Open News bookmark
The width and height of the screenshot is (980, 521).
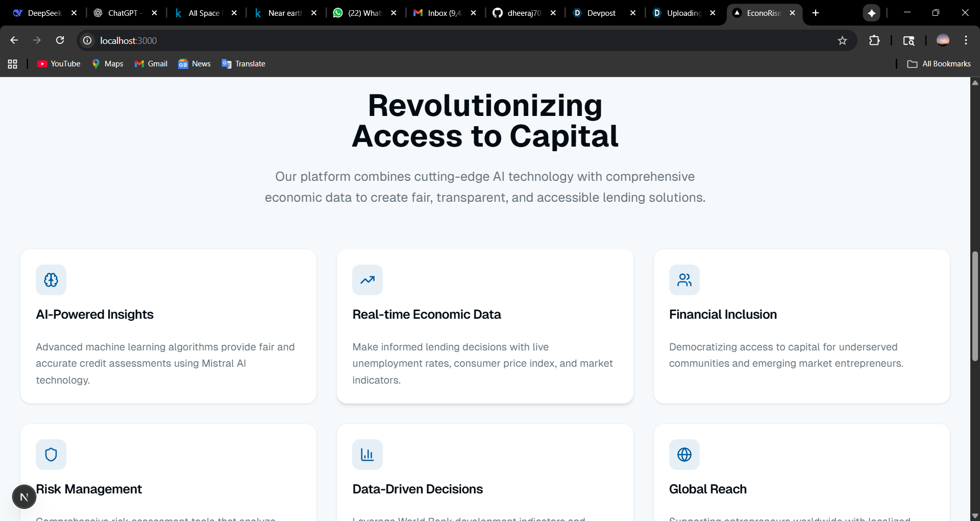[x=194, y=64]
